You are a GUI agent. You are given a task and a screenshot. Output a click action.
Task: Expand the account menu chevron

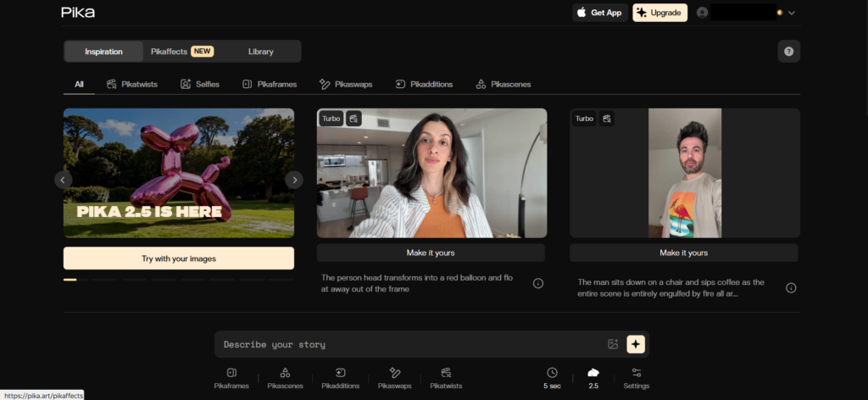[x=792, y=13]
